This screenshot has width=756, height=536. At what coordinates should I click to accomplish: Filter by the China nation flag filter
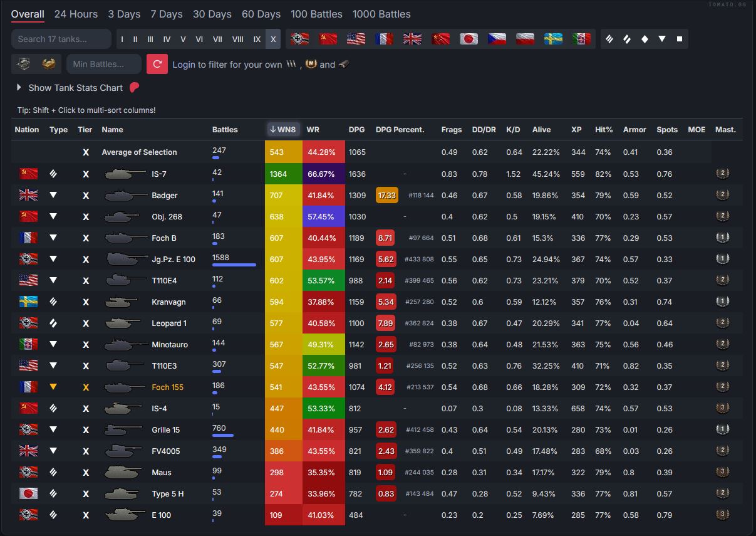click(x=441, y=39)
